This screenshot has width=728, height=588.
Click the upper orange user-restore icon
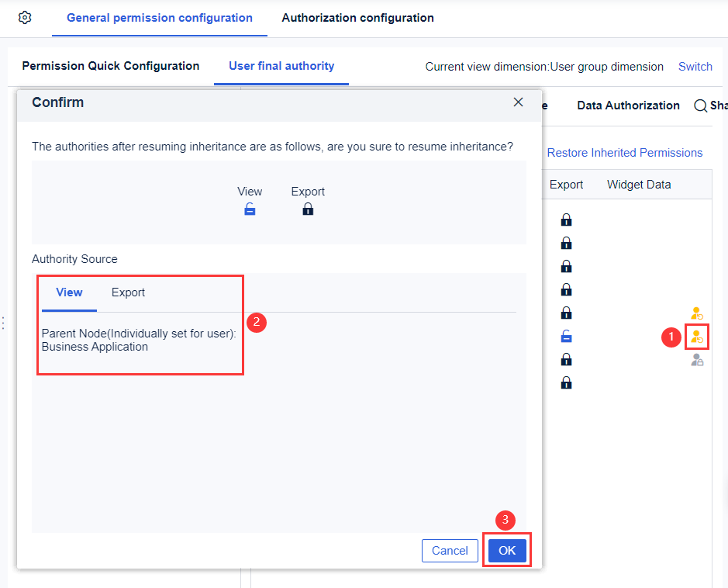click(x=696, y=313)
